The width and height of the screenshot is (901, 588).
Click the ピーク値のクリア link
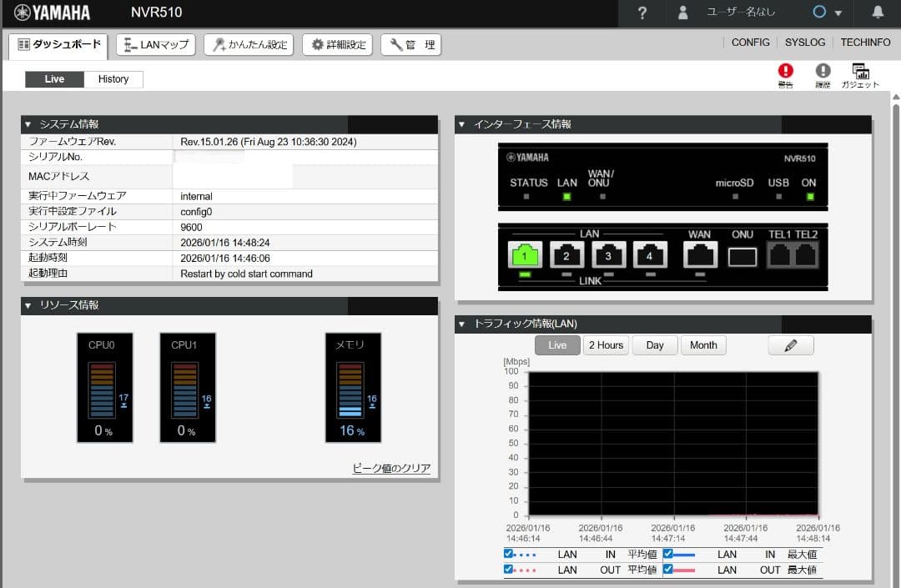tap(391, 469)
